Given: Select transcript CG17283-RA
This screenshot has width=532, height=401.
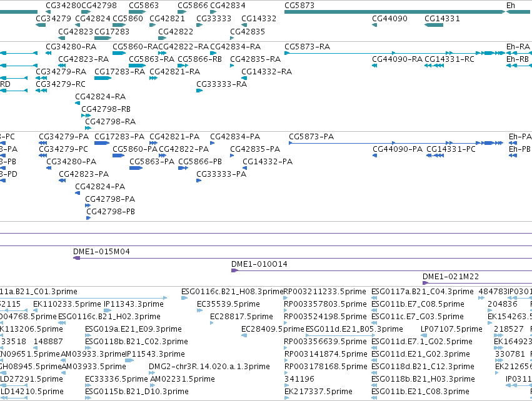Looking at the screenshot, I should [x=120, y=72].
